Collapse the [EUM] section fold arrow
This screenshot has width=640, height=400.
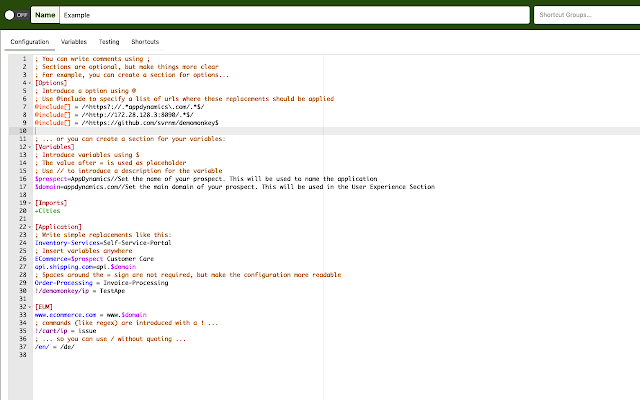click(x=30, y=307)
